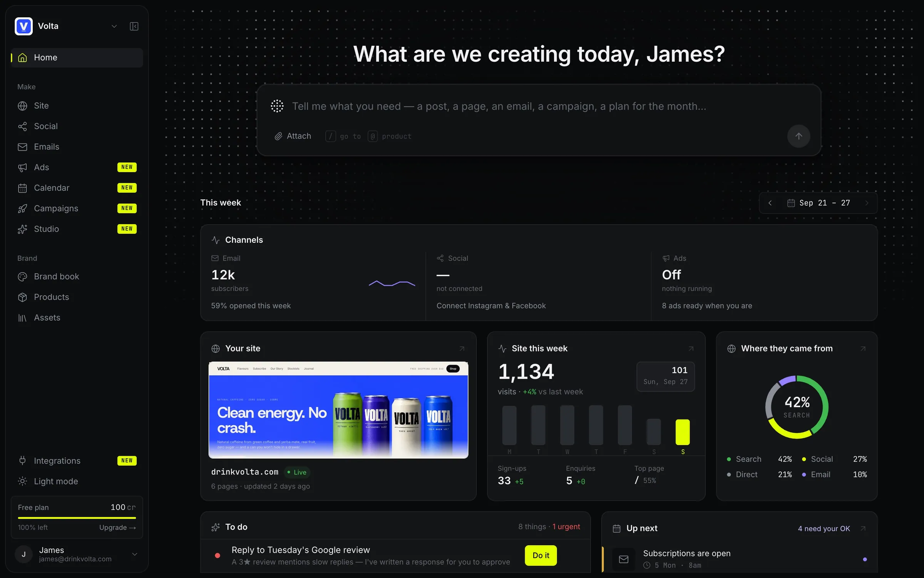Open Your site card arrow

pyautogui.click(x=462, y=349)
